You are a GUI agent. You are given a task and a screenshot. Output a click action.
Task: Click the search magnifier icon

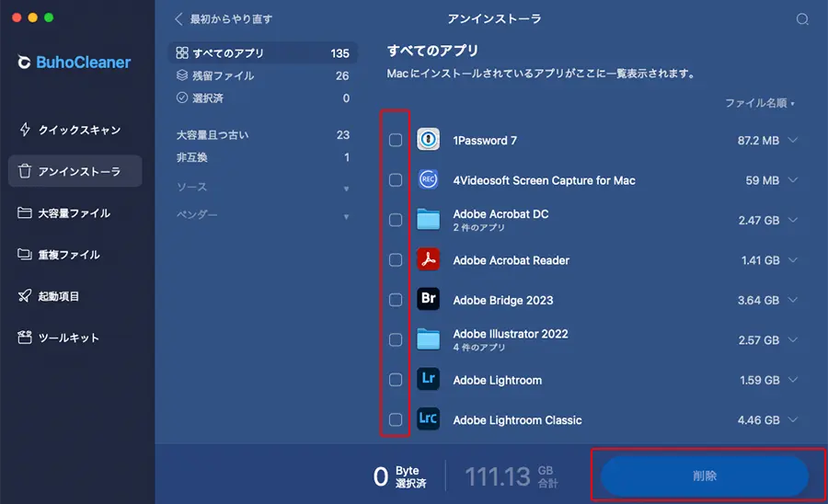click(802, 19)
